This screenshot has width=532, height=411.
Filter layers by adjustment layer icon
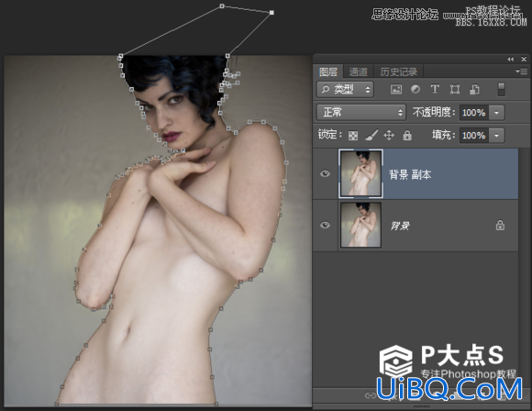[x=416, y=89]
